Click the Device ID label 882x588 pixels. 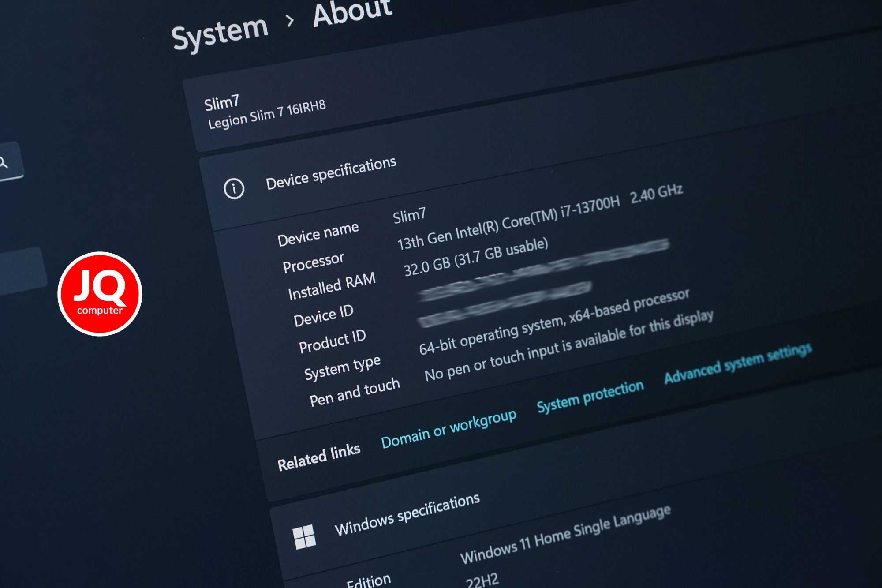click(x=324, y=316)
